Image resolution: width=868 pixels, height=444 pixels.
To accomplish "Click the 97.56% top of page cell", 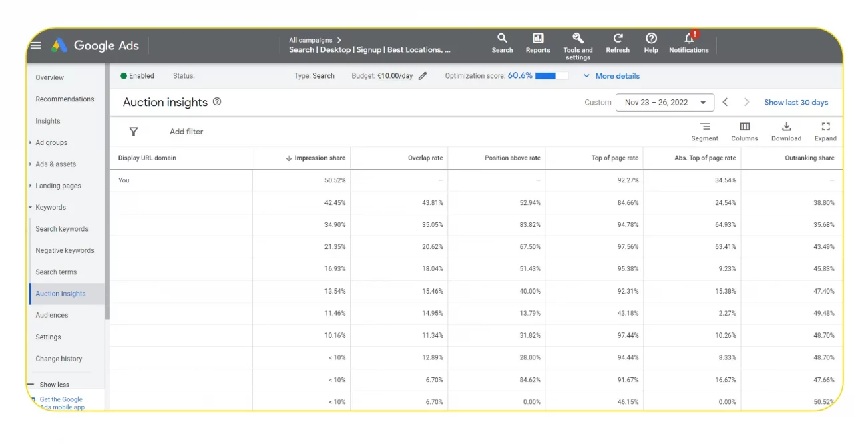I will (x=628, y=247).
